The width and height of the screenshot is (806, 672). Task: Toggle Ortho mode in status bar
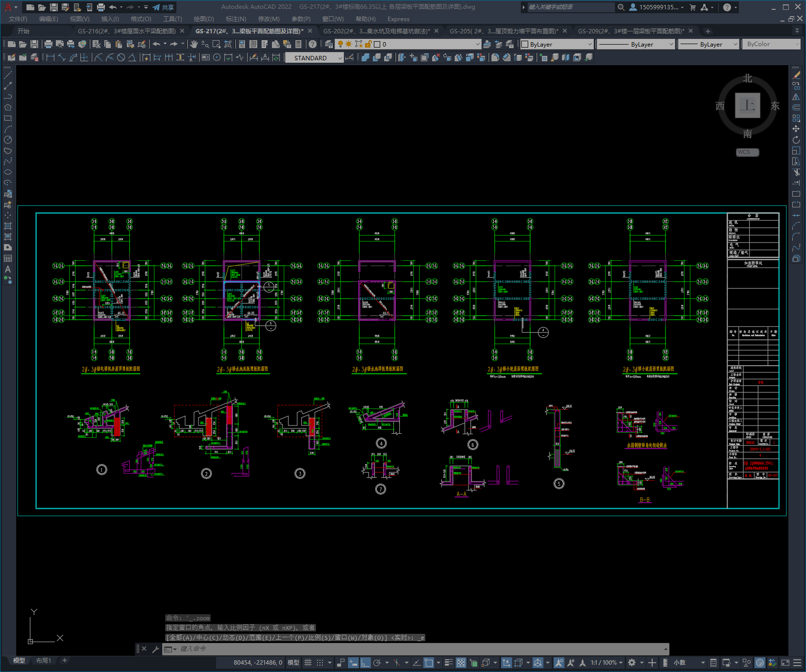pos(366,662)
